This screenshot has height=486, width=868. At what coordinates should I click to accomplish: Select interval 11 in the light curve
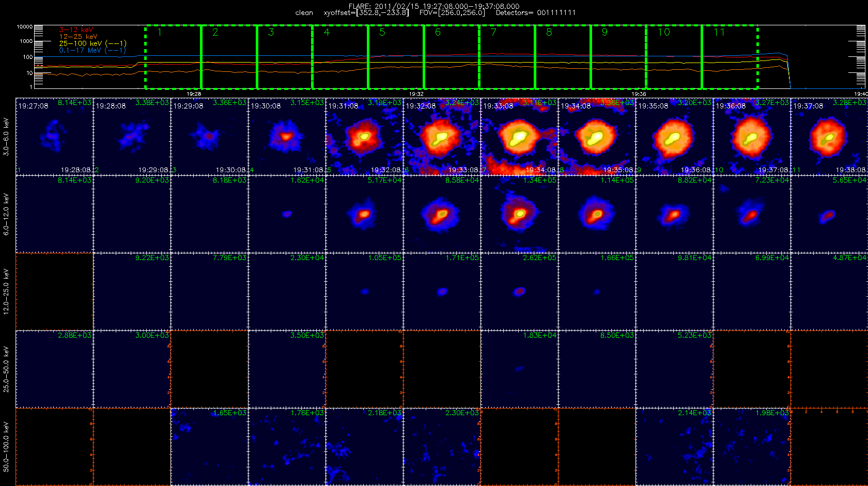pyautogui.click(x=730, y=57)
